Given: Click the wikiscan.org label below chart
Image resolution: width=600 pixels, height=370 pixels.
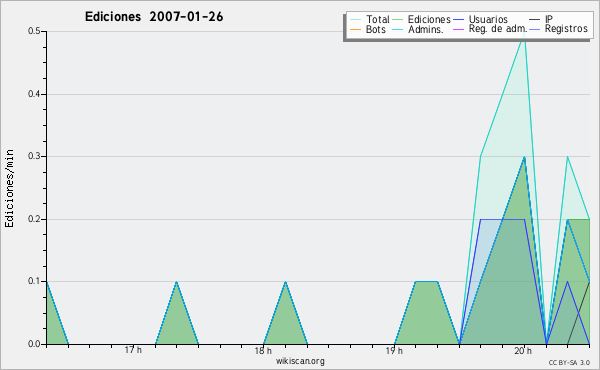Looking at the screenshot, I should point(300,361).
